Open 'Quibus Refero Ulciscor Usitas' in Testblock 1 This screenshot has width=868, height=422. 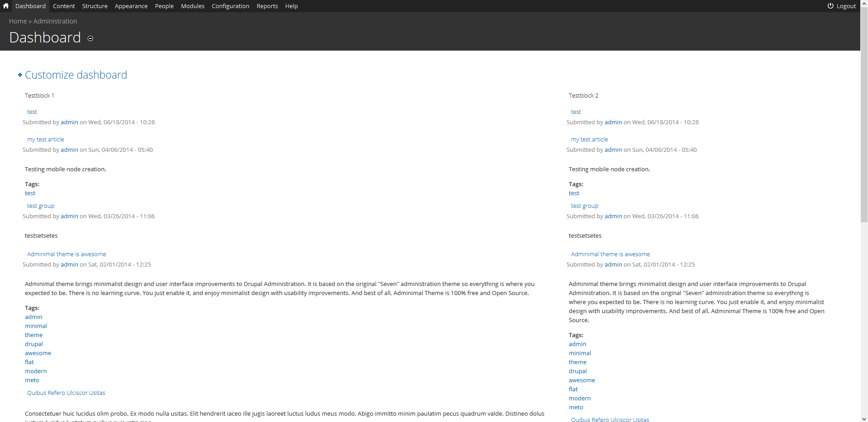pyautogui.click(x=66, y=393)
